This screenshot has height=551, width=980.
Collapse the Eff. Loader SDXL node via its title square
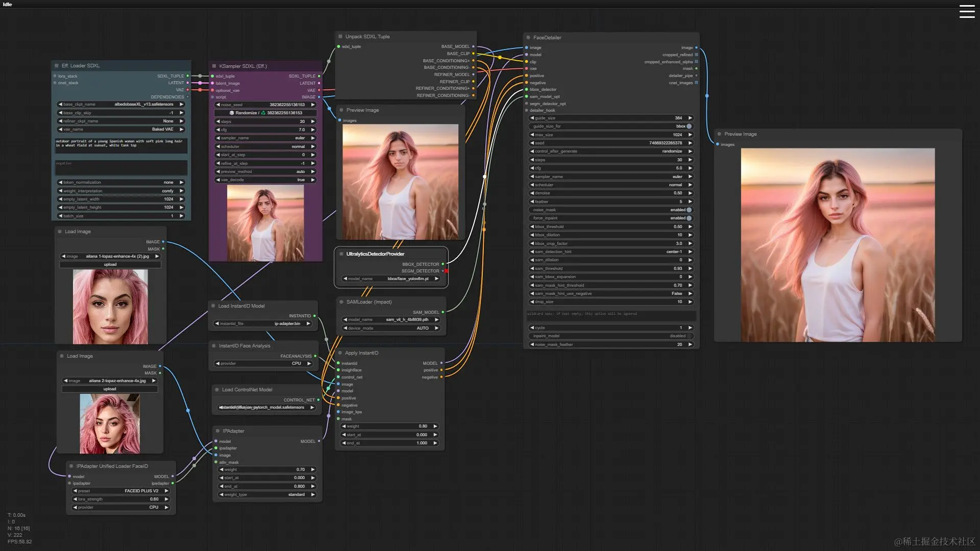coord(56,66)
